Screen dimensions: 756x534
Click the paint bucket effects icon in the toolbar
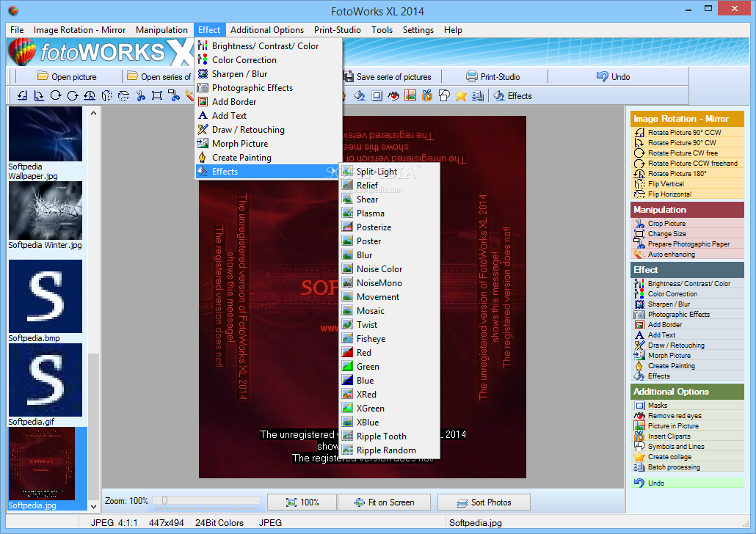[x=360, y=95]
